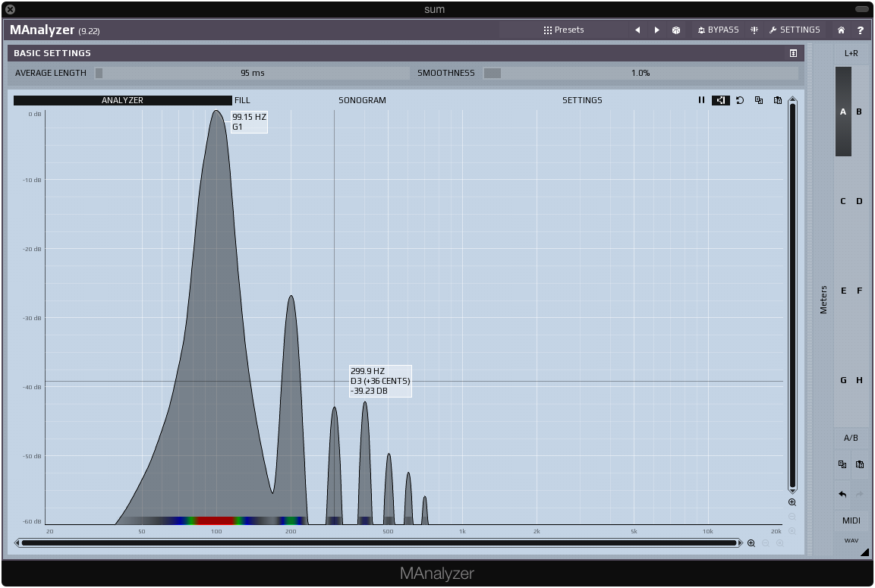875x588 pixels.
Task: Click the pill button at title bar right
Action: 861,9
